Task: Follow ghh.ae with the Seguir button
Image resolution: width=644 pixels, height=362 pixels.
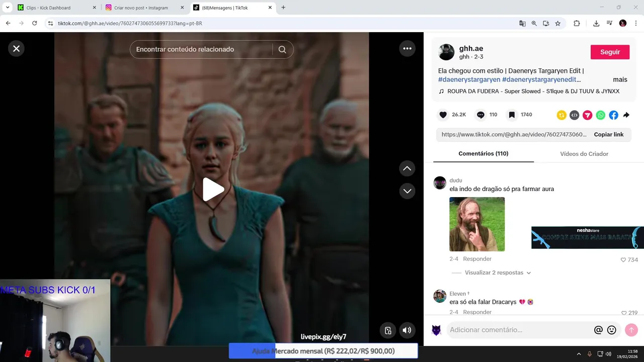Action: pos(610,52)
